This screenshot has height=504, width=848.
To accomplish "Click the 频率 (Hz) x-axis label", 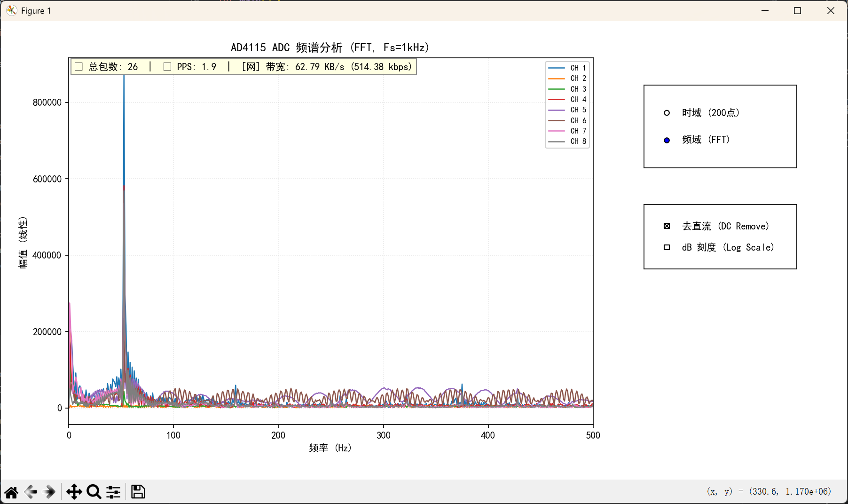I will click(x=330, y=448).
